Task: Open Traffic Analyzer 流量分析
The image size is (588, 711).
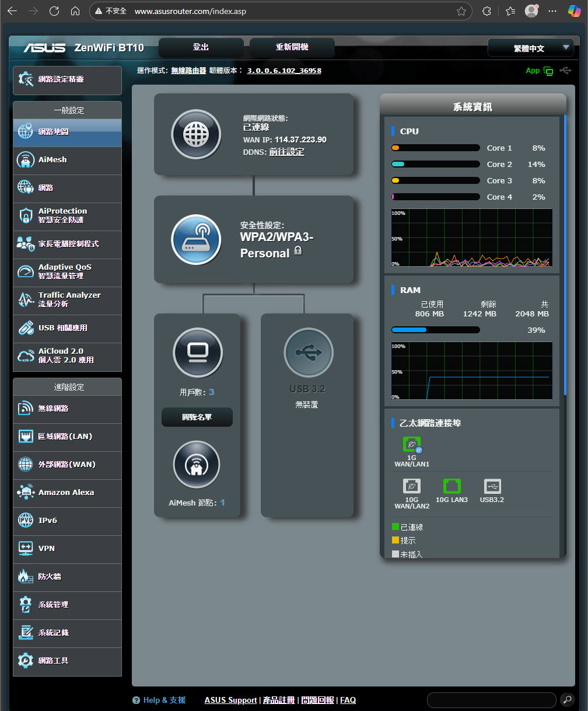Action: tap(67, 301)
